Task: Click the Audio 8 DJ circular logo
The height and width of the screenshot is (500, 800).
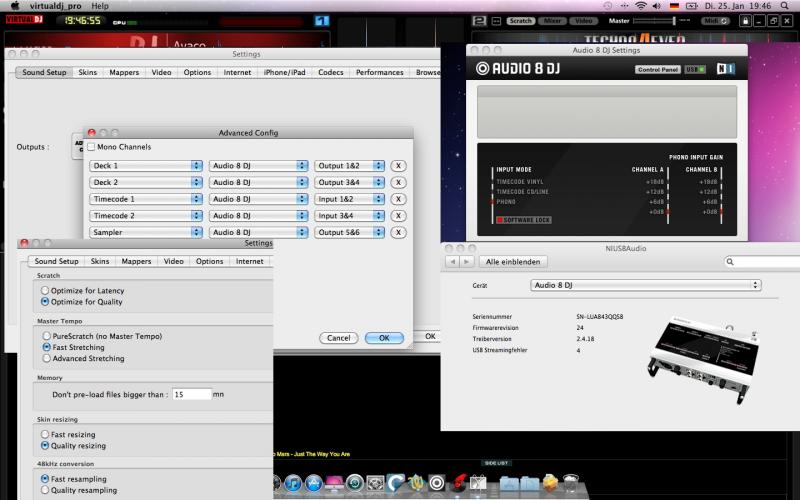Action: (x=482, y=68)
